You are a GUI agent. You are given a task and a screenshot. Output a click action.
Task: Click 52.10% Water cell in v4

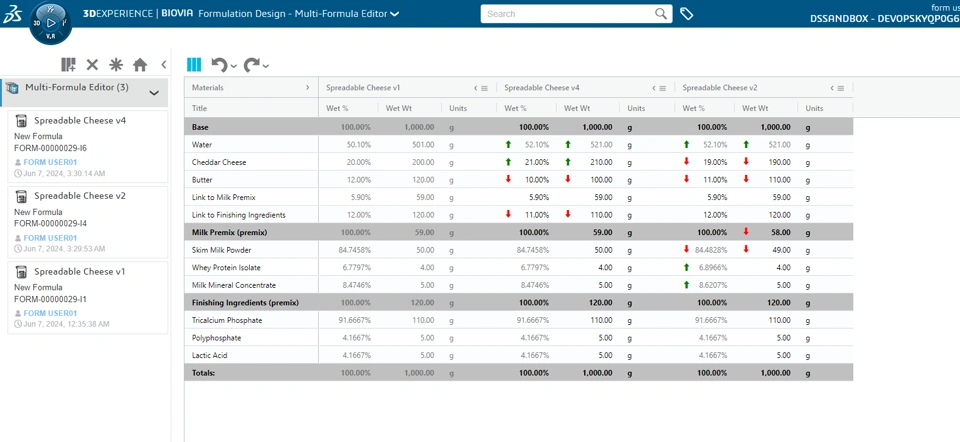[536, 145]
